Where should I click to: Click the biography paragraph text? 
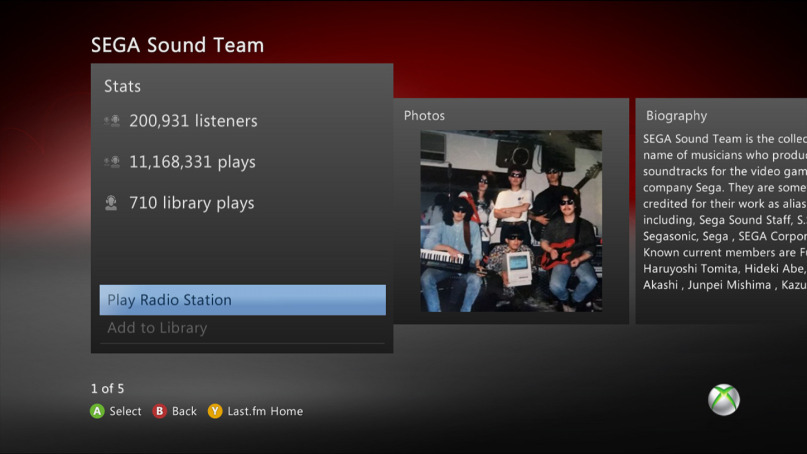725,212
